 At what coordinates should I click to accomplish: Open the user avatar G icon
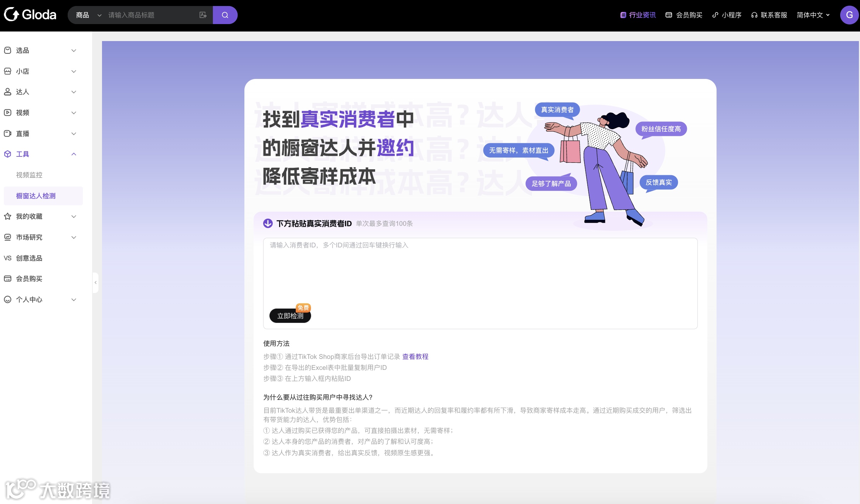click(849, 15)
